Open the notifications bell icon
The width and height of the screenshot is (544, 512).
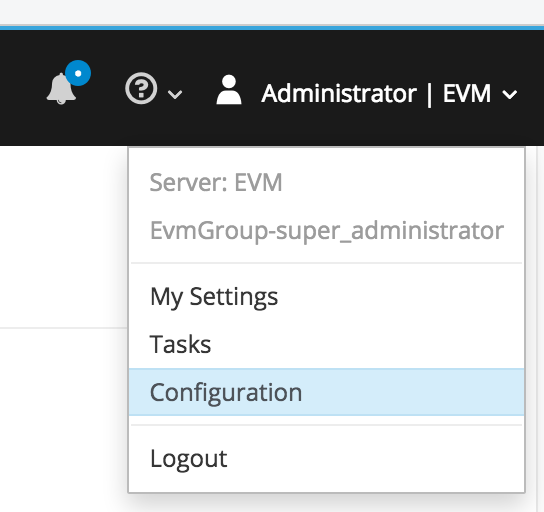[61, 88]
